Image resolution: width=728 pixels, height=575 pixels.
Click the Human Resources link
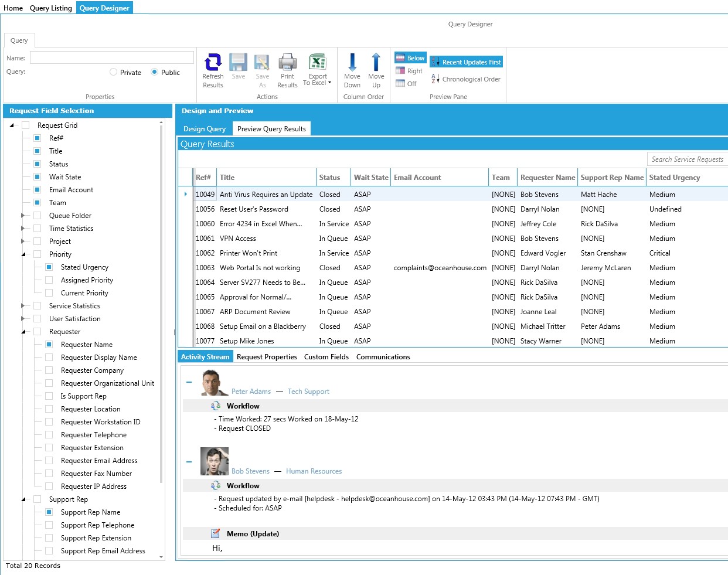pyautogui.click(x=314, y=471)
